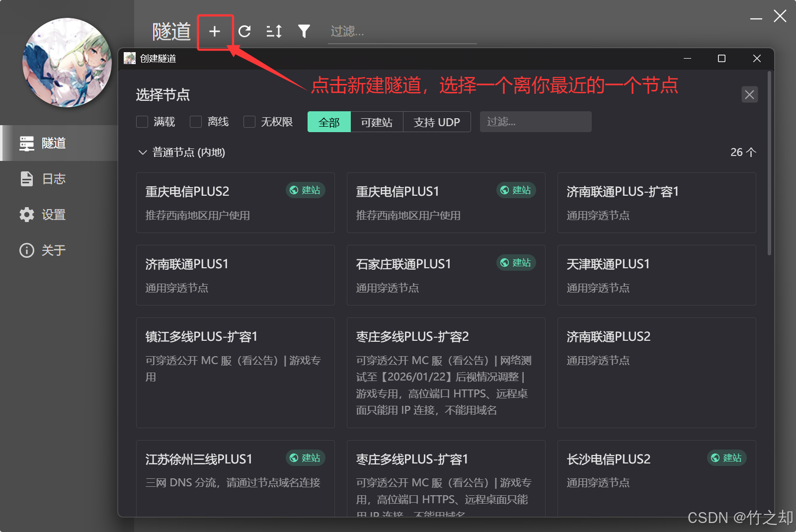Open the 日志 page from the sidebar
Screen dimensions: 796x532
coord(53,179)
